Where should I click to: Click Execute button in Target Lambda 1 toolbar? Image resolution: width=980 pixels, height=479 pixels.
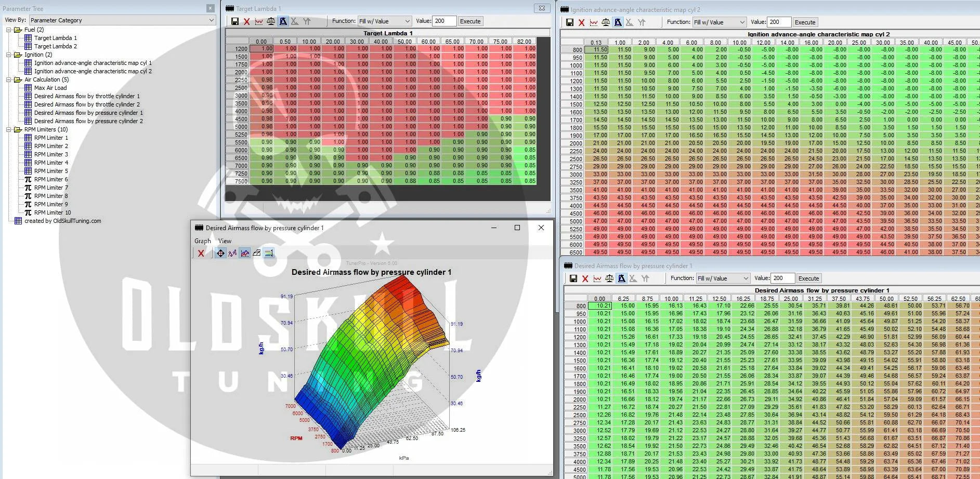[x=470, y=21]
